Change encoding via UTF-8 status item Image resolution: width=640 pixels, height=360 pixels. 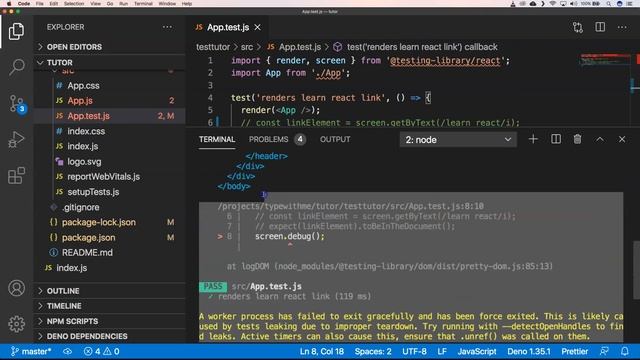click(414, 351)
